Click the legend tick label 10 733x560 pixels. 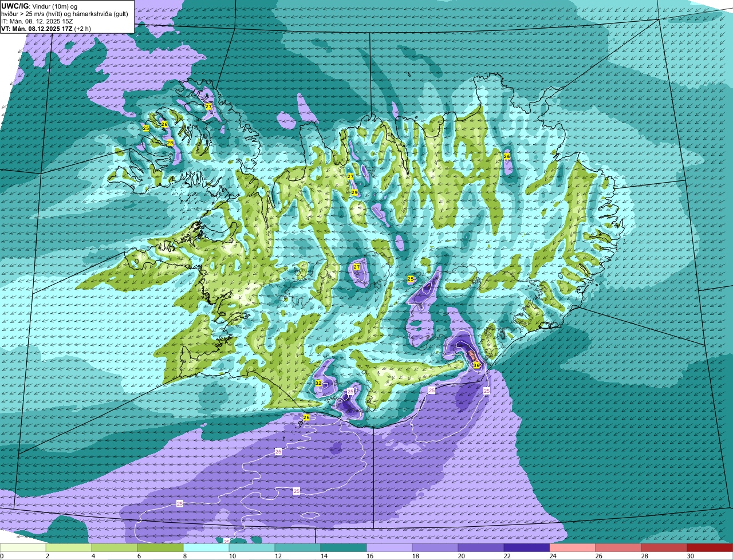pyautogui.click(x=231, y=556)
